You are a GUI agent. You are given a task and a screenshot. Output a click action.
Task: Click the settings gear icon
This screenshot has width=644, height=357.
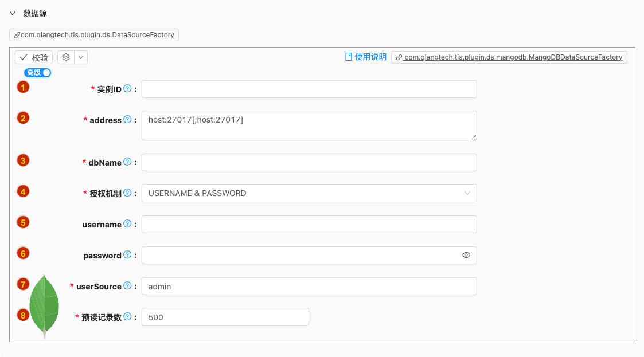tap(66, 57)
